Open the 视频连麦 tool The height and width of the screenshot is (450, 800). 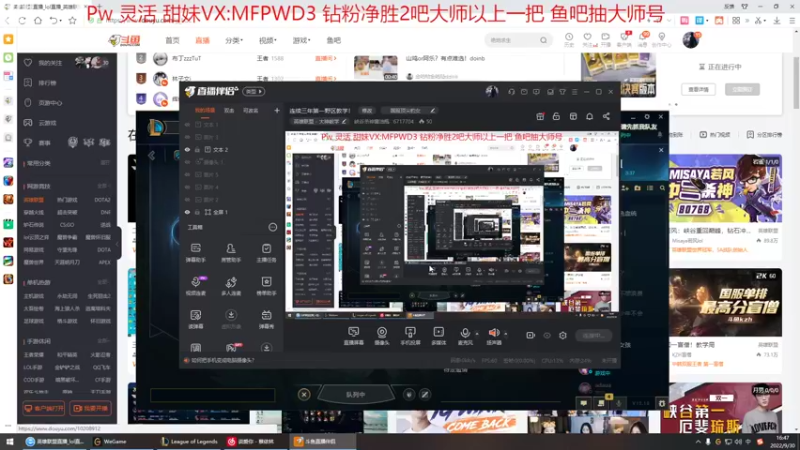click(195, 286)
